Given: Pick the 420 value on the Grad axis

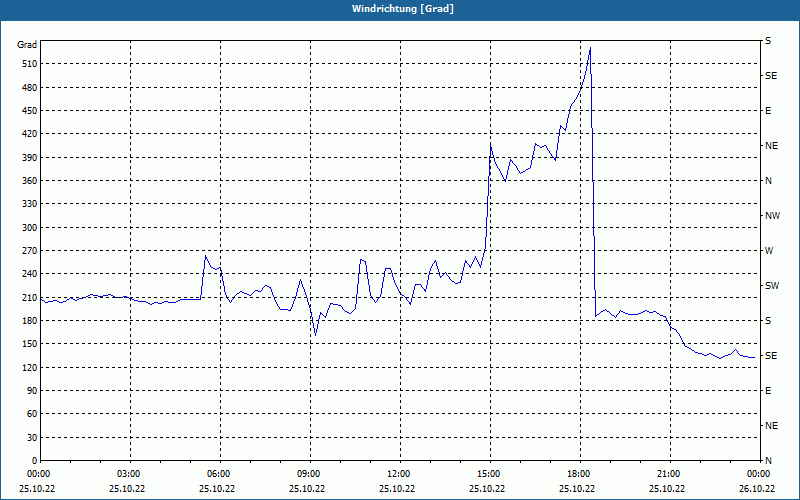Looking at the screenshot, I should (29, 134).
